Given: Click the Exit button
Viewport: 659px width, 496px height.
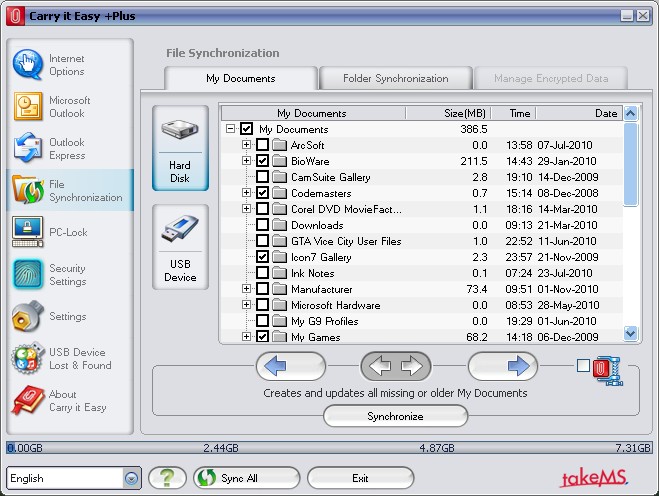Looking at the screenshot, I should point(361,478).
